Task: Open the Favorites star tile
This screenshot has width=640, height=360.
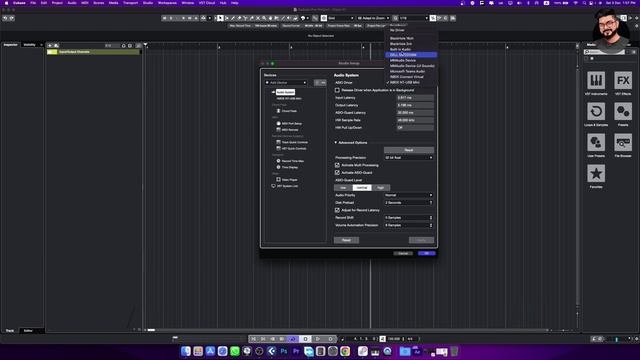Action: (596, 173)
